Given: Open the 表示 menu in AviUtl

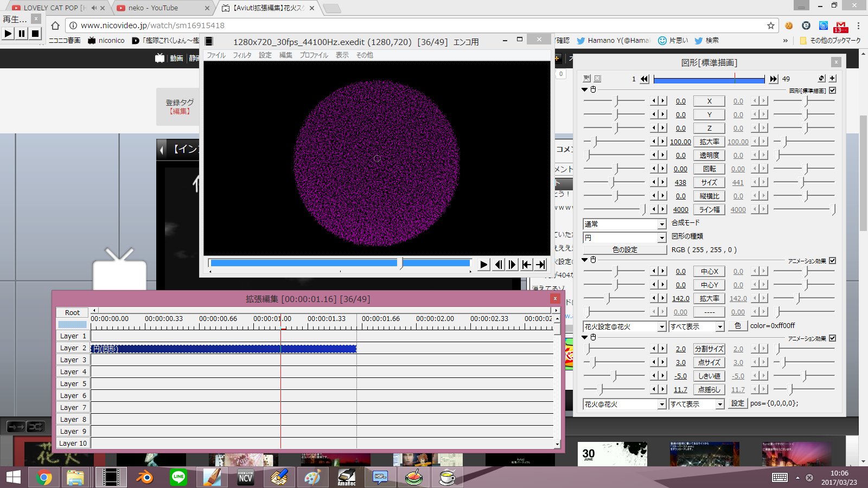Looking at the screenshot, I should coord(342,55).
